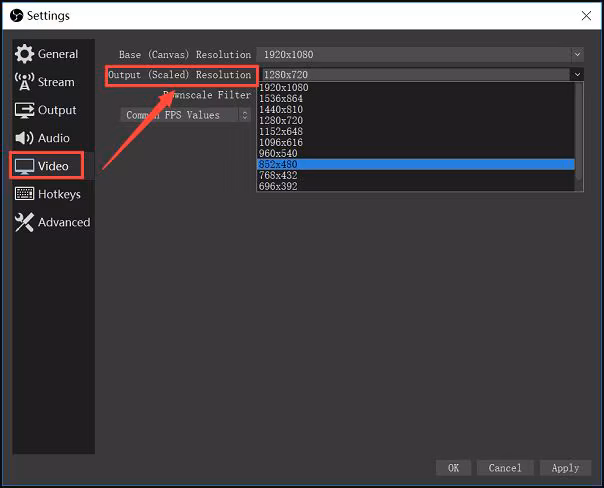This screenshot has height=488, width=604.
Task: Choose 960x540 resolution option
Action: pyautogui.click(x=416, y=153)
